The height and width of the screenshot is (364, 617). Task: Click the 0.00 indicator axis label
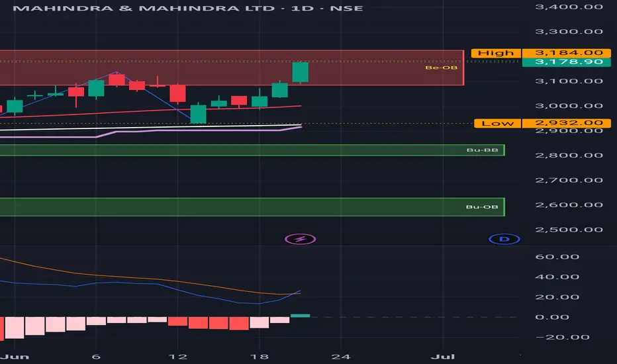[552, 317]
